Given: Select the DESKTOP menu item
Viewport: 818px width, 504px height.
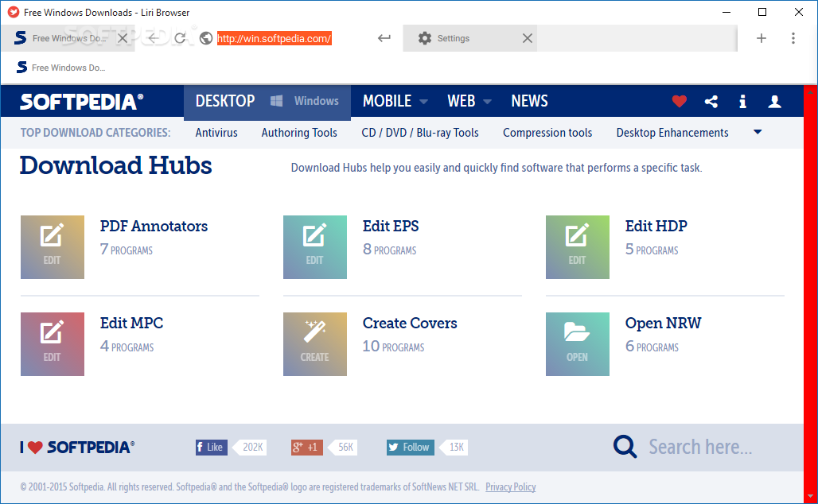Looking at the screenshot, I should (x=225, y=101).
